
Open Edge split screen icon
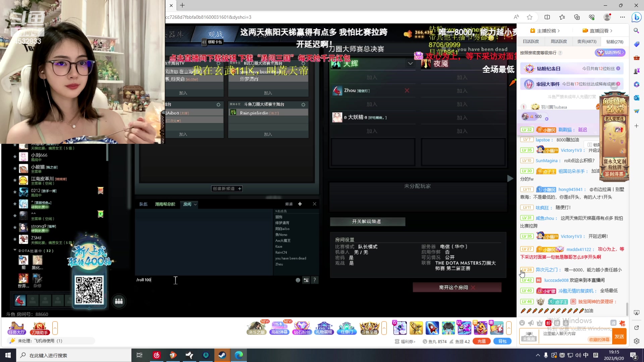tap(547, 17)
